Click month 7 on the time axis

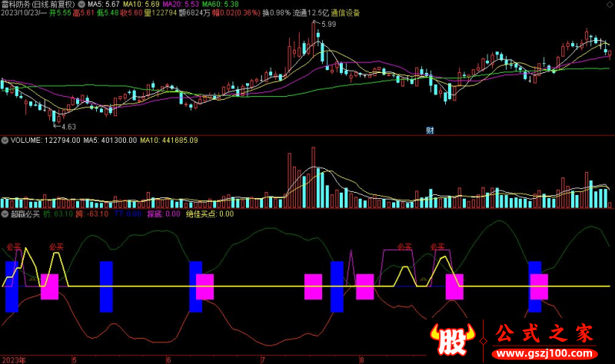pyautogui.click(x=263, y=359)
